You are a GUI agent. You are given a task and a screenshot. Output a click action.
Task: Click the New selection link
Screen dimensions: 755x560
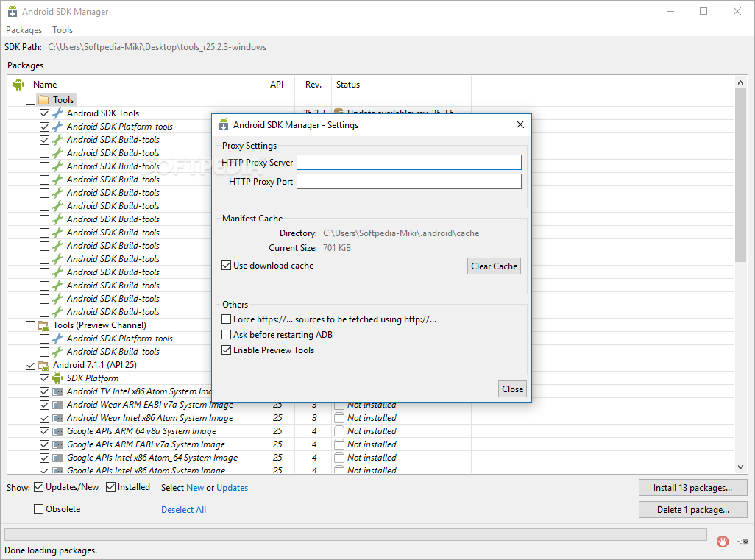195,488
